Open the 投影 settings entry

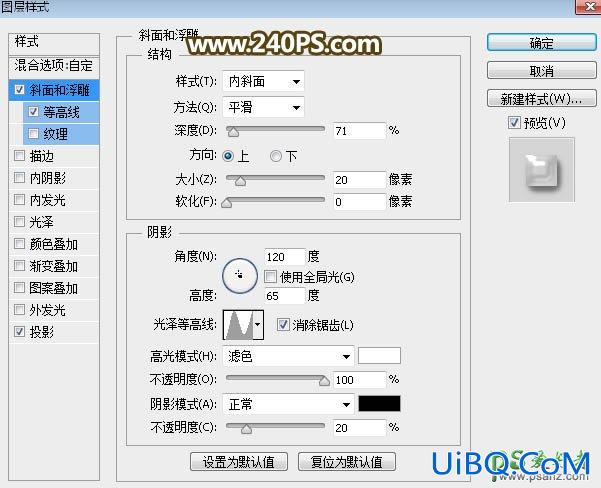(x=42, y=332)
